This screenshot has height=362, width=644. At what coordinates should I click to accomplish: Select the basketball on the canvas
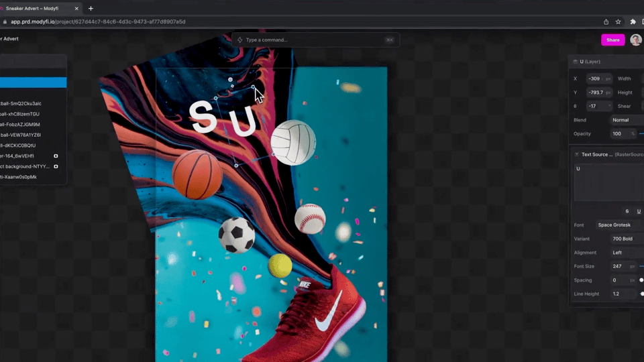(197, 174)
